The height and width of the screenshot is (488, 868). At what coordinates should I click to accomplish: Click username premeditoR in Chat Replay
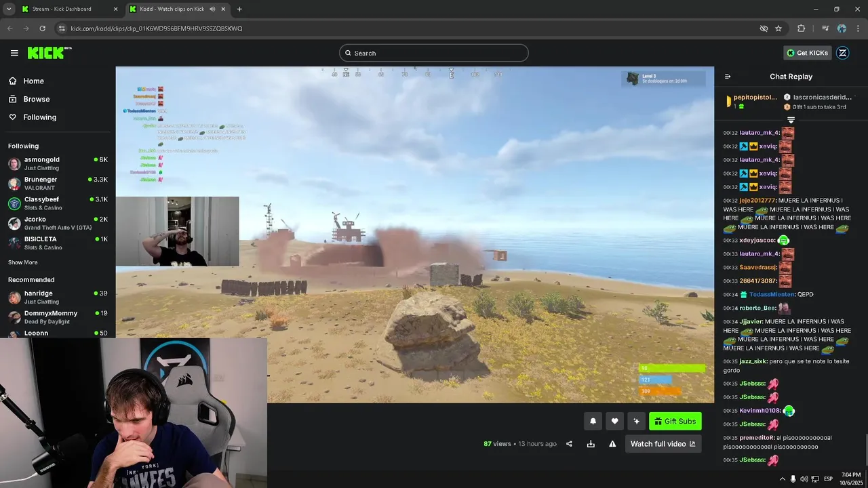click(757, 438)
